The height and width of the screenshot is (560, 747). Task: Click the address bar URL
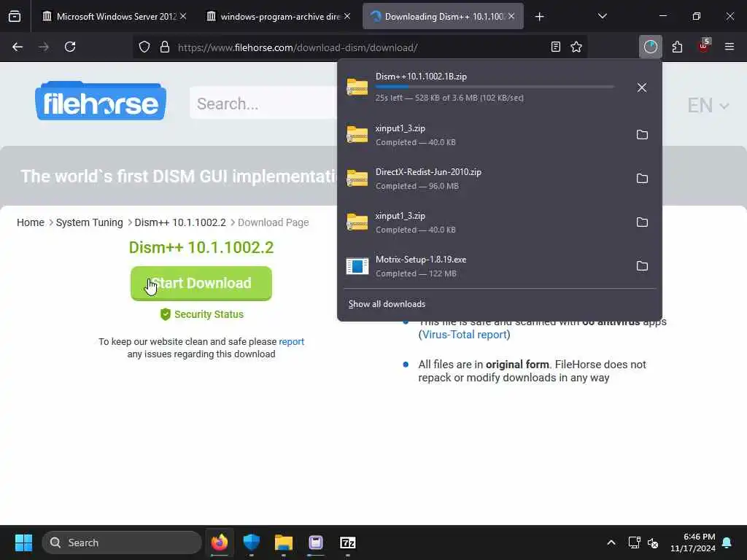pyautogui.click(x=298, y=47)
